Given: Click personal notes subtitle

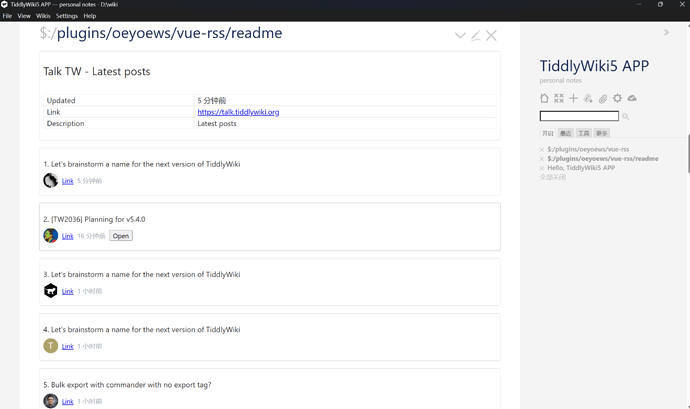Looking at the screenshot, I should [x=561, y=81].
